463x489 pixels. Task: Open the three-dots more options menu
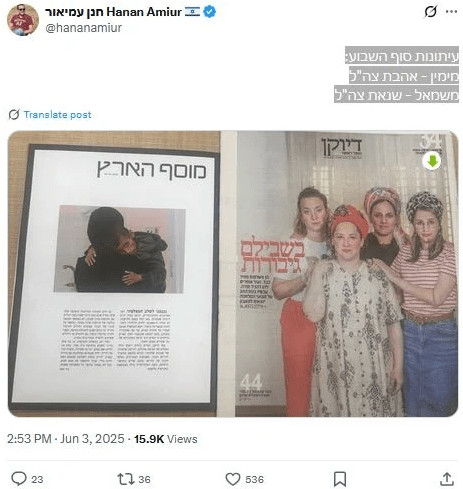pos(451,12)
